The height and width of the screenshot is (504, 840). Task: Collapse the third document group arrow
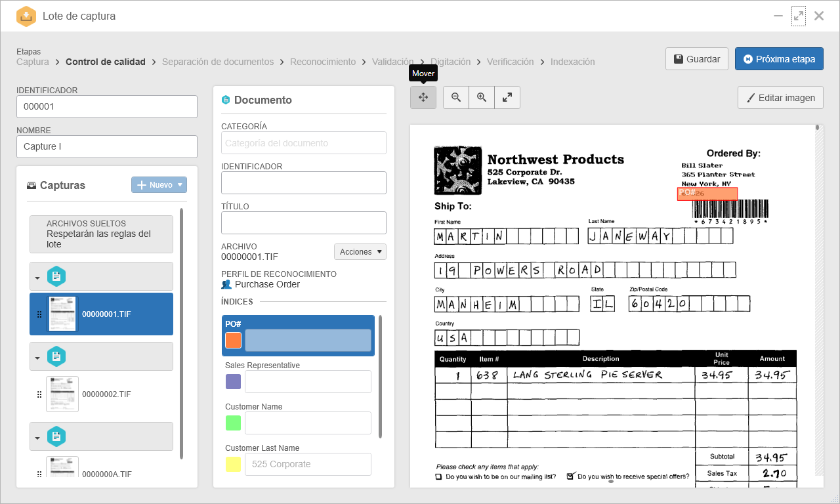coord(37,438)
